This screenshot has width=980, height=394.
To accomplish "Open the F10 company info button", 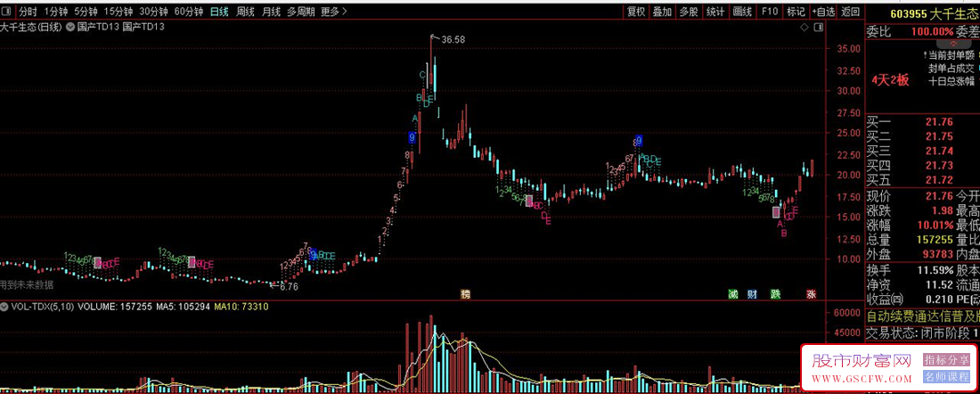I will pos(770,12).
